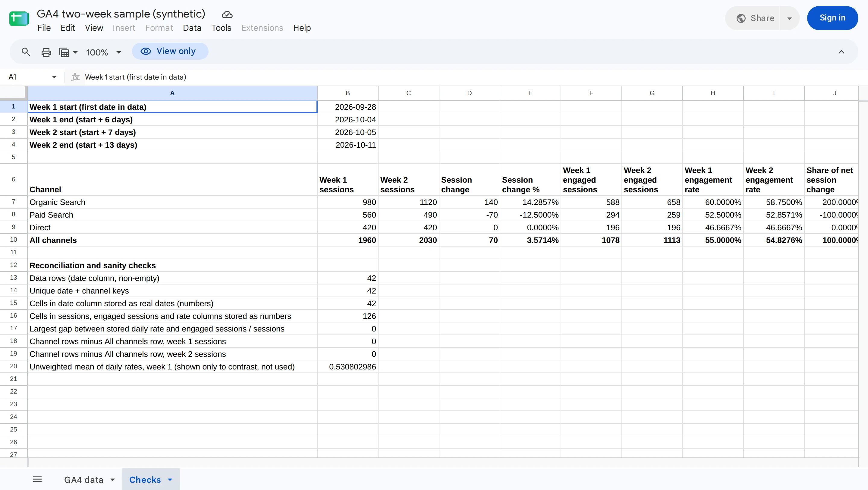Open the name box dropdown arrow
Screen dimensions: 868x490
click(x=54, y=77)
